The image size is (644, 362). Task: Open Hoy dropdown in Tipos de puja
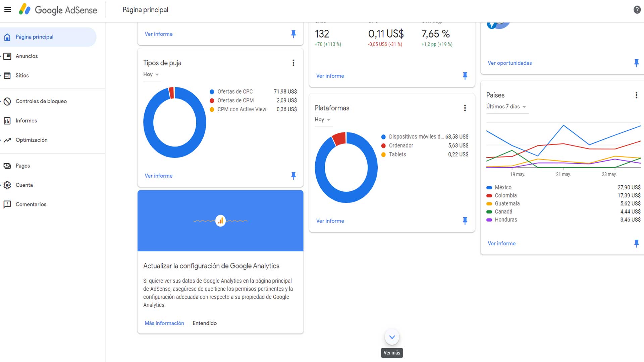(151, 74)
